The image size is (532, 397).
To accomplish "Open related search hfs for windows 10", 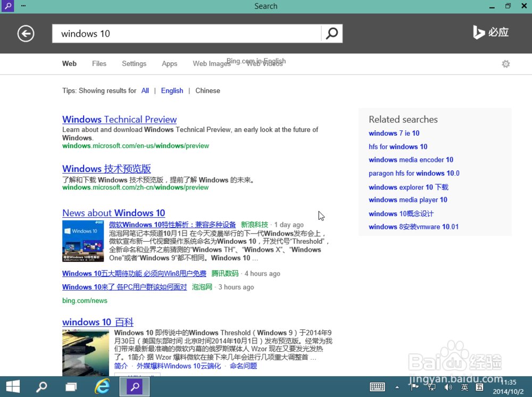I will pyautogui.click(x=398, y=146).
